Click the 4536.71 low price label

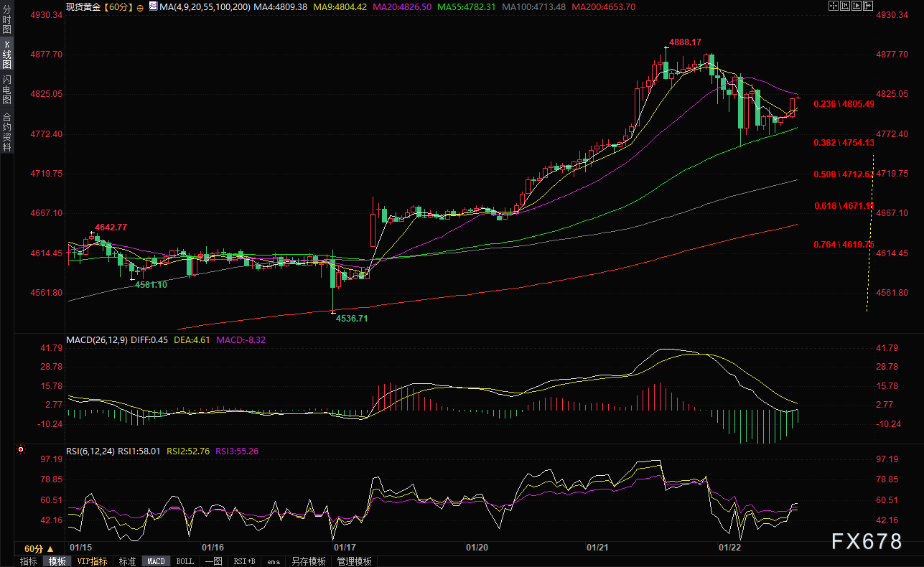352,318
